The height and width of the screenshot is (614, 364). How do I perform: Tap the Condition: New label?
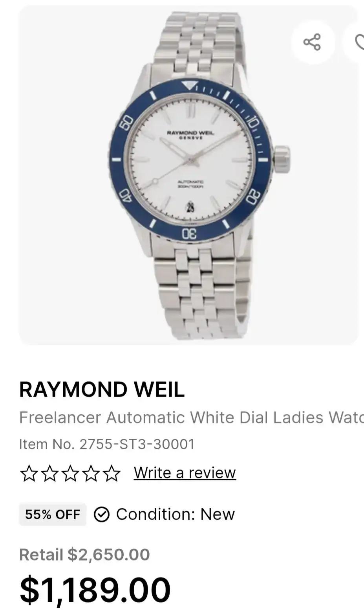click(176, 515)
